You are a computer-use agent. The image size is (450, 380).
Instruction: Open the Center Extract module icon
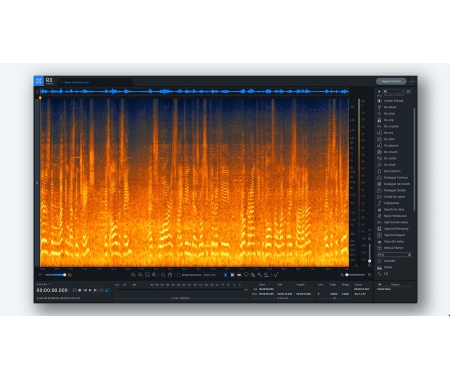(379, 101)
